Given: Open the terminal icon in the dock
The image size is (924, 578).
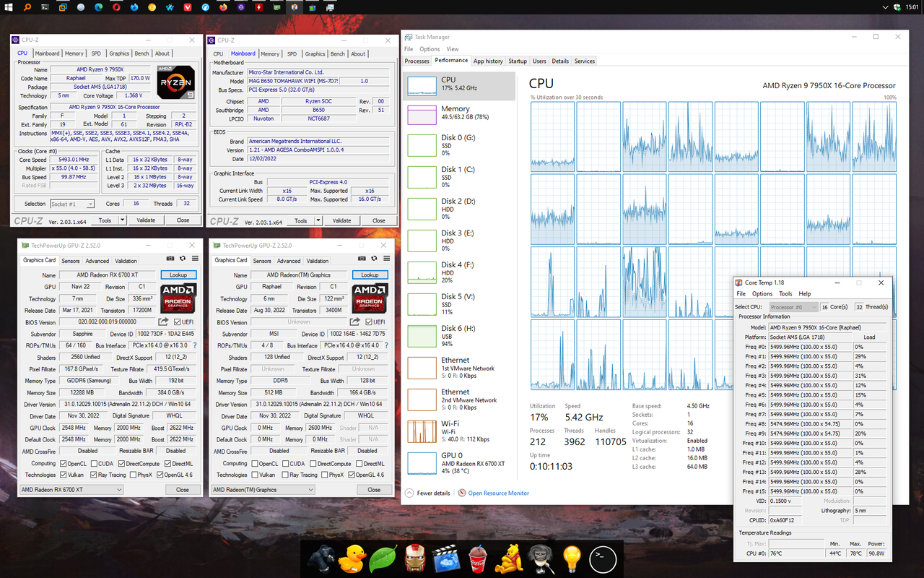Looking at the screenshot, I should [x=603, y=558].
